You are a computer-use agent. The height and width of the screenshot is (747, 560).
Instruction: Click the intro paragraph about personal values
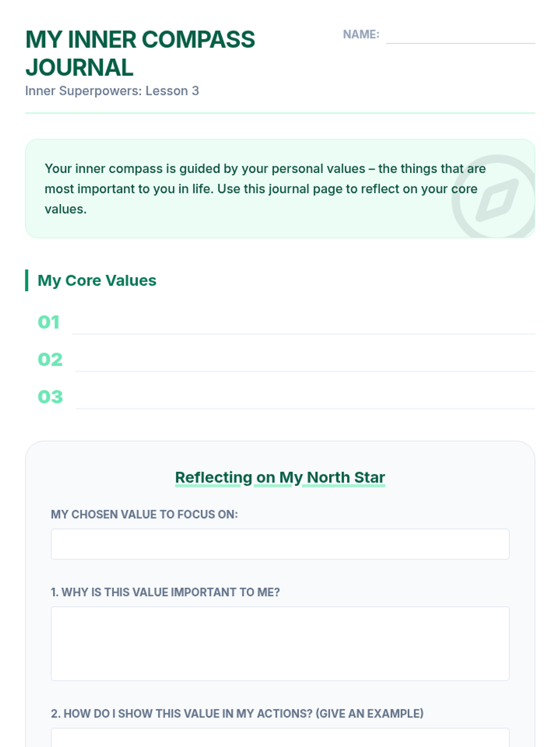(x=265, y=189)
